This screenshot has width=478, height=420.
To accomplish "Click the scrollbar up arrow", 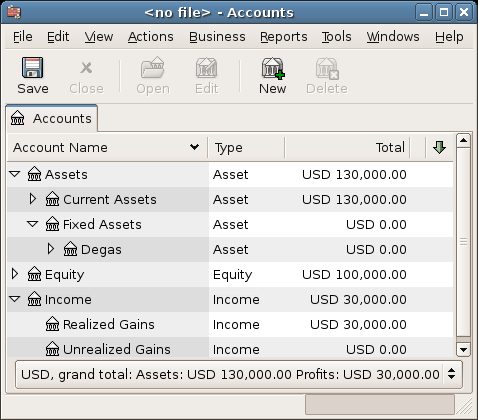I will [x=463, y=140].
